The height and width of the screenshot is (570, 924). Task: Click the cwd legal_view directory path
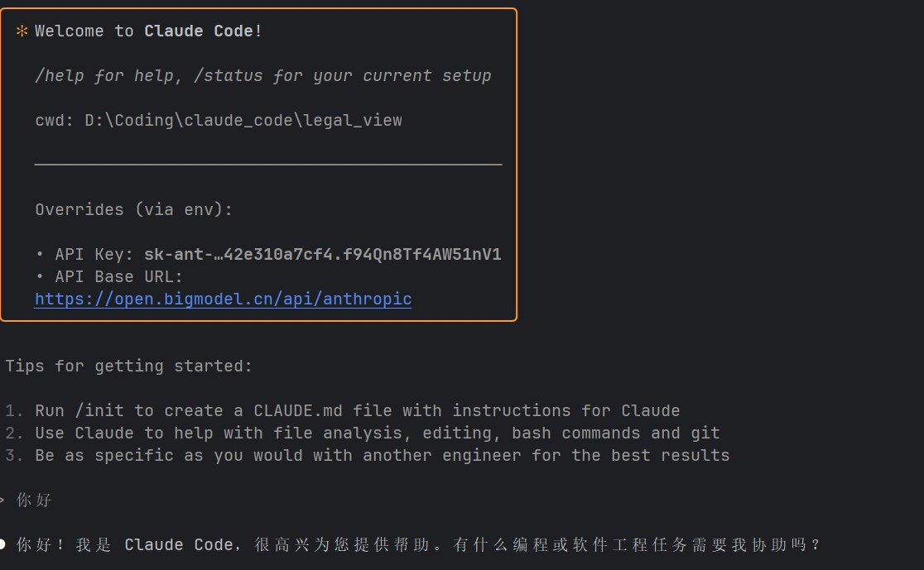(243, 121)
